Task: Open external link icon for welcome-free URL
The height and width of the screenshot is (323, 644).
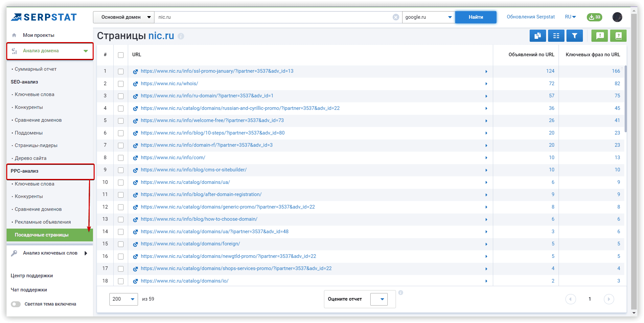Action: pyautogui.click(x=135, y=121)
